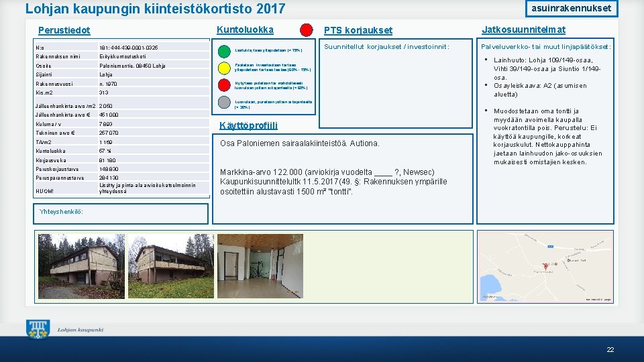The height and width of the screenshot is (362, 644).
Task: Click the page number 22
Action: click(x=610, y=350)
